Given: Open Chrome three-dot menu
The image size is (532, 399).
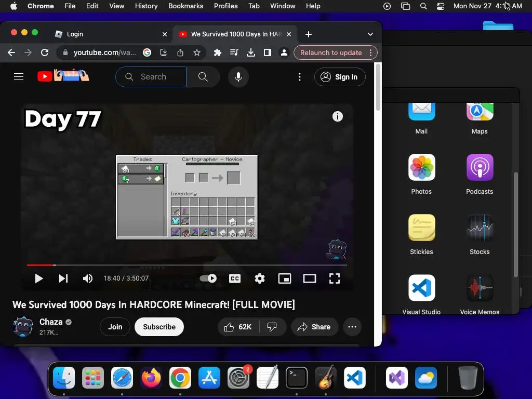Looking at the screenshot, I should pyautogui.click(x=371, y=52).
